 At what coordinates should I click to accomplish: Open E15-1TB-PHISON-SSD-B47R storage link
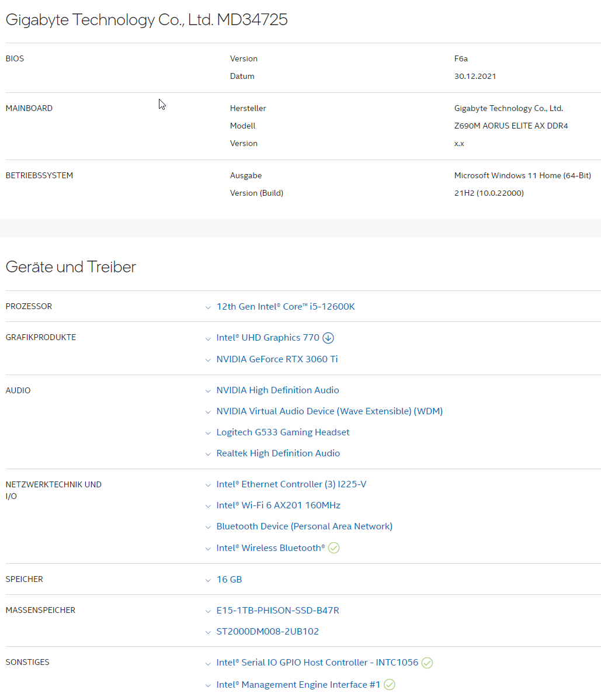point(277,610)
